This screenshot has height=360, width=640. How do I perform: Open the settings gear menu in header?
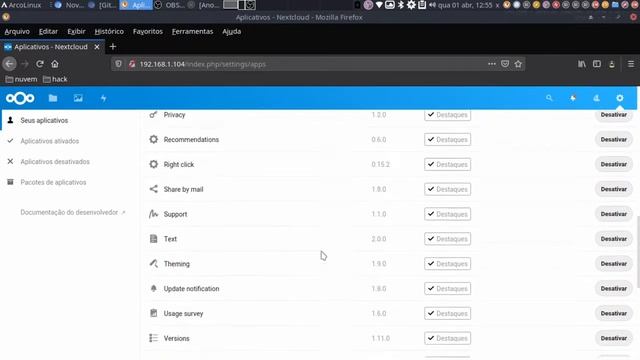pos(620,98)
